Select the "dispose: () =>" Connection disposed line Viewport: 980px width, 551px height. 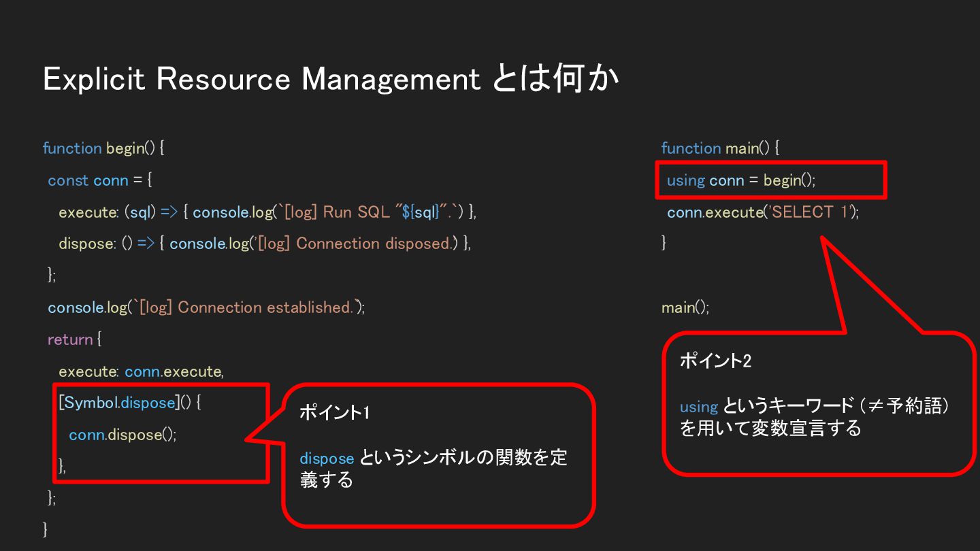pyautogui.click(x=265, y=244)
